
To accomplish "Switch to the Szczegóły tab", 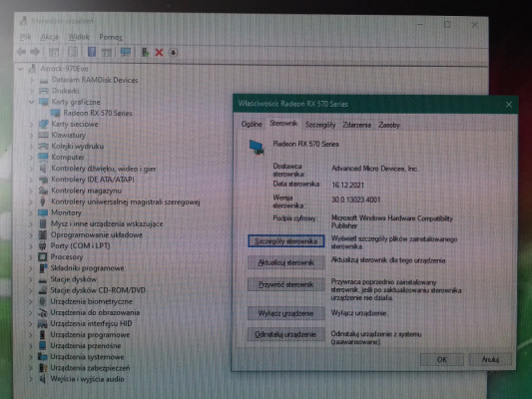I will click(x=320, y=125).
